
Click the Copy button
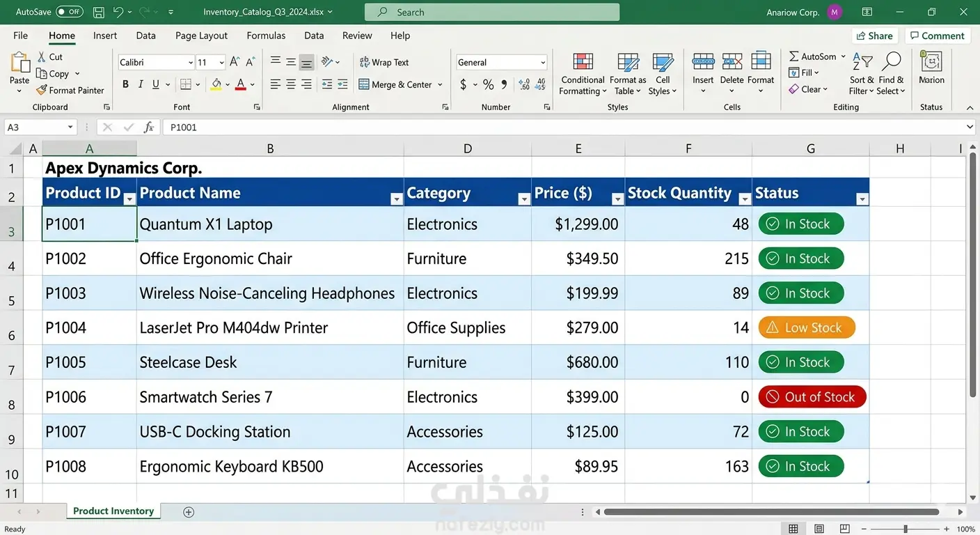[x=58, y=74]
